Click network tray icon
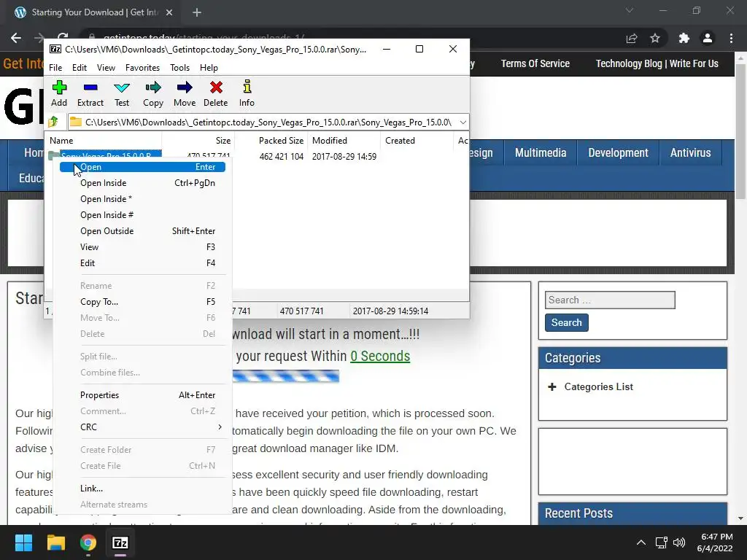The width and height of the screenshot is (747, 560). tap(661, 542)
